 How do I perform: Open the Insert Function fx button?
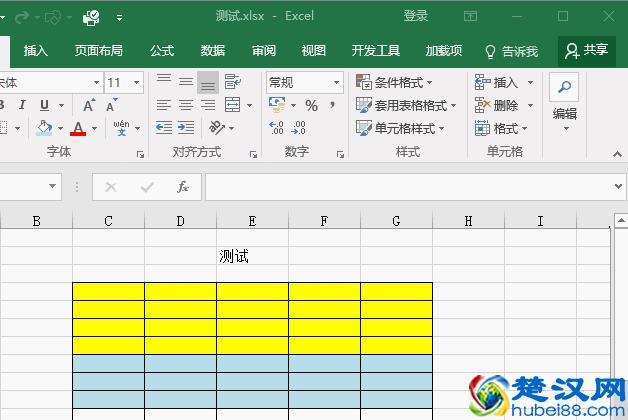[183, 187]
